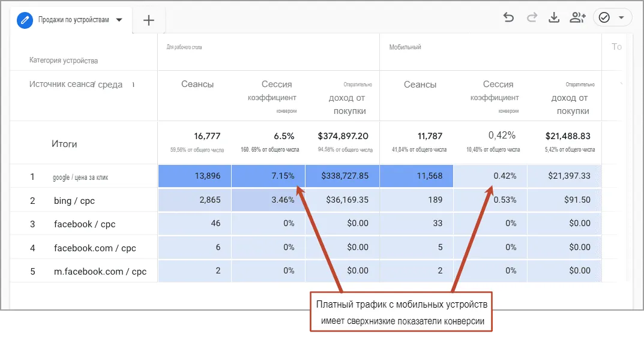Click the Итоги totals row label
This screenshot has width=644, height=346.
pos(64,144)
